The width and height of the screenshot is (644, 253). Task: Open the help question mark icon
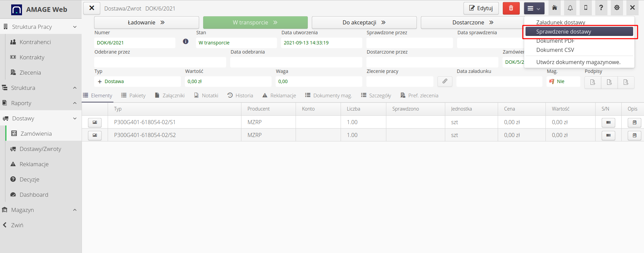pyautogui.click(x=601, y=8)
